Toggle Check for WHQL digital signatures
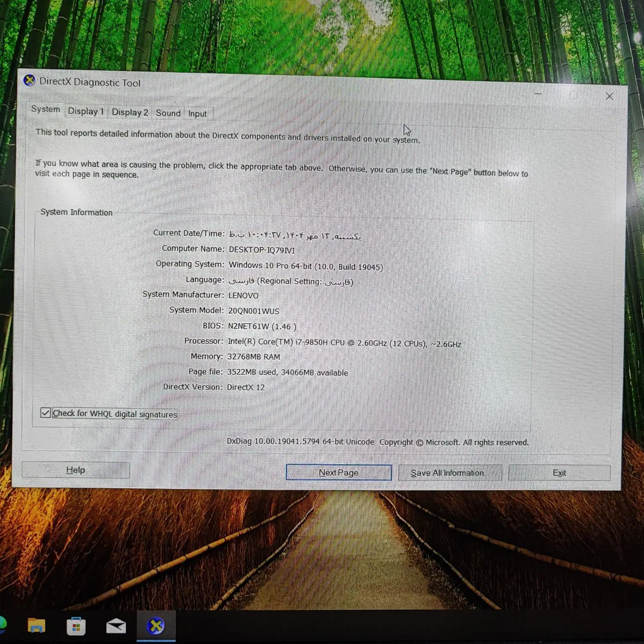The height and width of the screenshot is (644, 644). coord(46,413)
